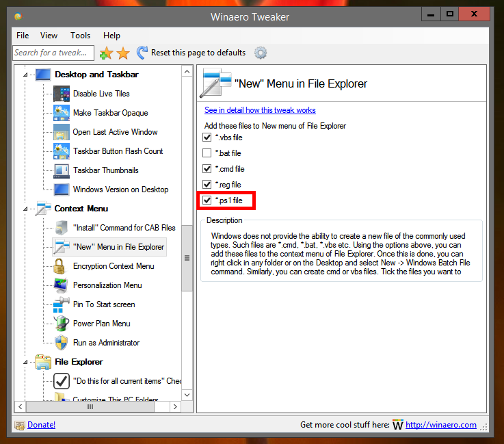The width and height of the screenshot is (504, 444).
Task: Toggle the *.ps1 file checkbox
Action: (x=207, y=200)
